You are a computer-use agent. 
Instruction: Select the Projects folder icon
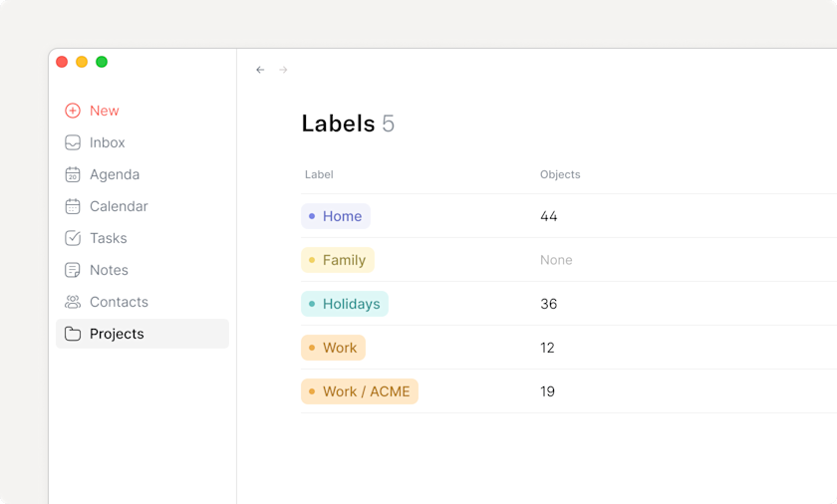73,334
